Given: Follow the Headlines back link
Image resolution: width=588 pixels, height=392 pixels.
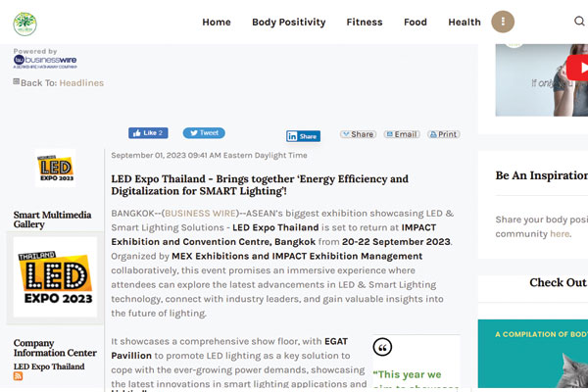Looking at the screenshot, I should click(x=81, y=83).
